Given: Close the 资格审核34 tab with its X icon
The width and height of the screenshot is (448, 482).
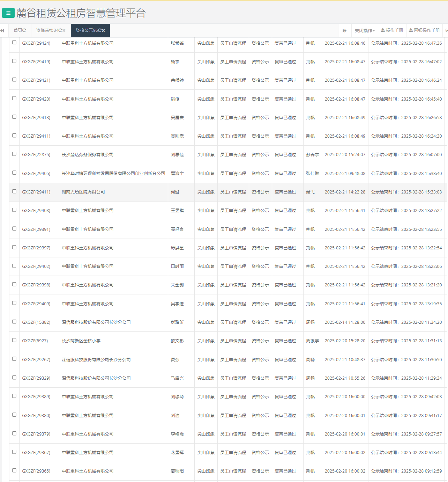Looking at the screenshot, I should tap(64, 30).
